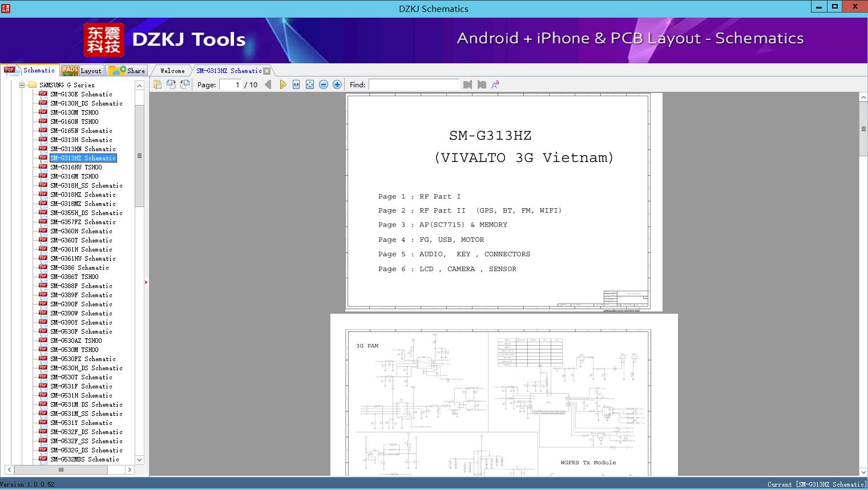
Task: Toggle the match case search icon
Action: [x=495, y=84]
